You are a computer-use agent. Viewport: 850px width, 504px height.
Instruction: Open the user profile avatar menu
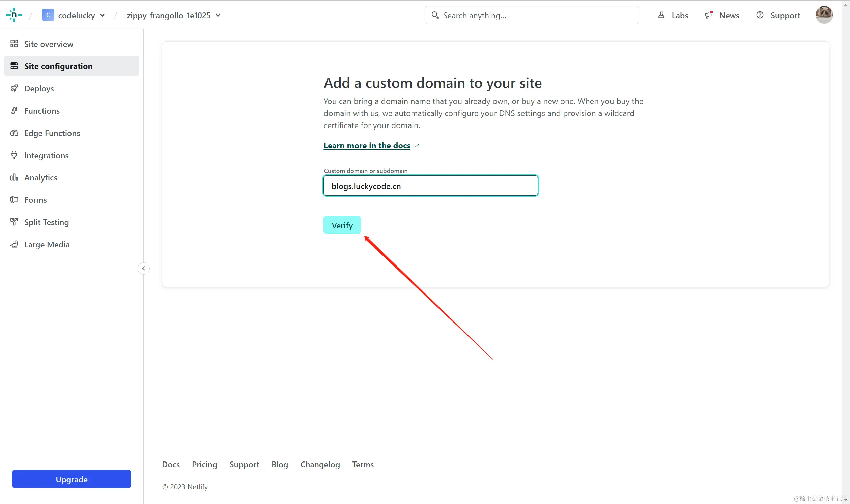pos(824,15)
